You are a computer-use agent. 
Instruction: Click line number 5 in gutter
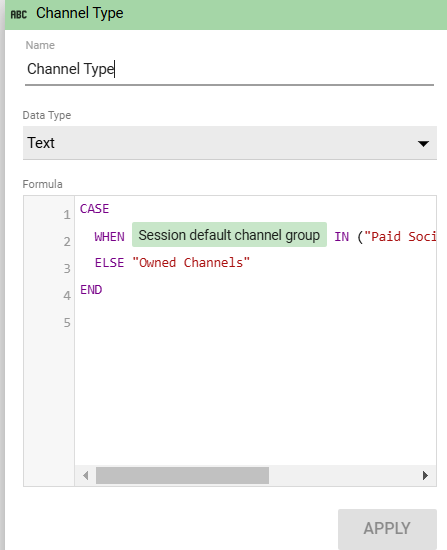click(x=67, y=322)
